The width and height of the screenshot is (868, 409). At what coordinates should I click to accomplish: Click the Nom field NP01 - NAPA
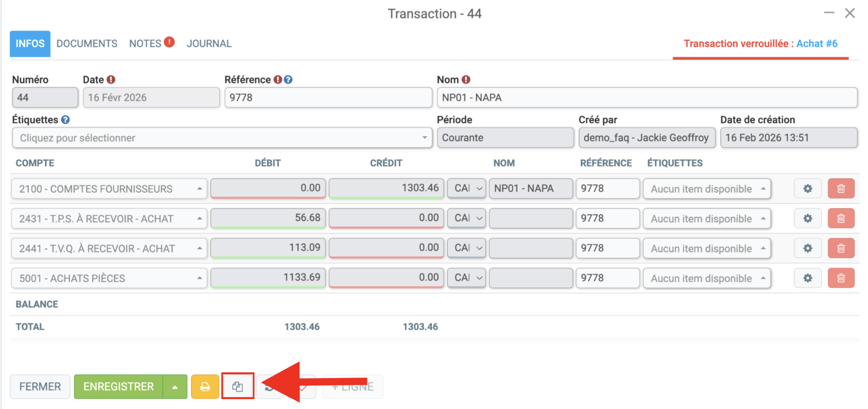(x=647, y=97)
